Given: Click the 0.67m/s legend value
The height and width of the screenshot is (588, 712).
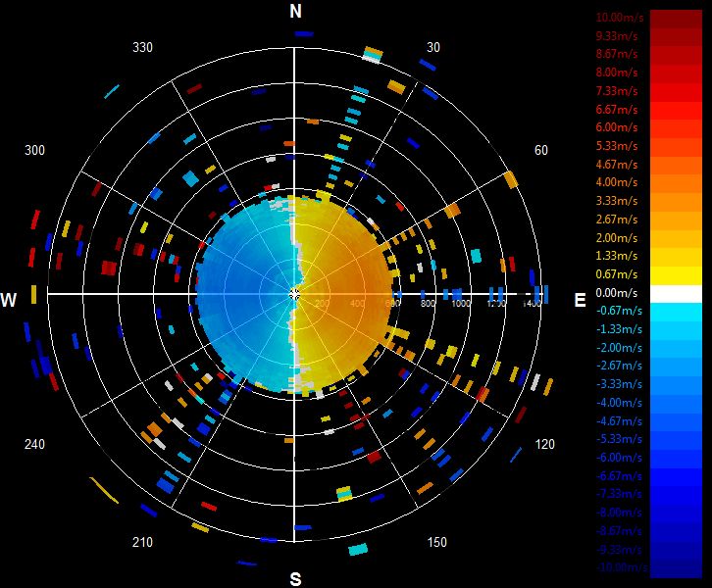Looking at the screenshot, I should [617, 274].
